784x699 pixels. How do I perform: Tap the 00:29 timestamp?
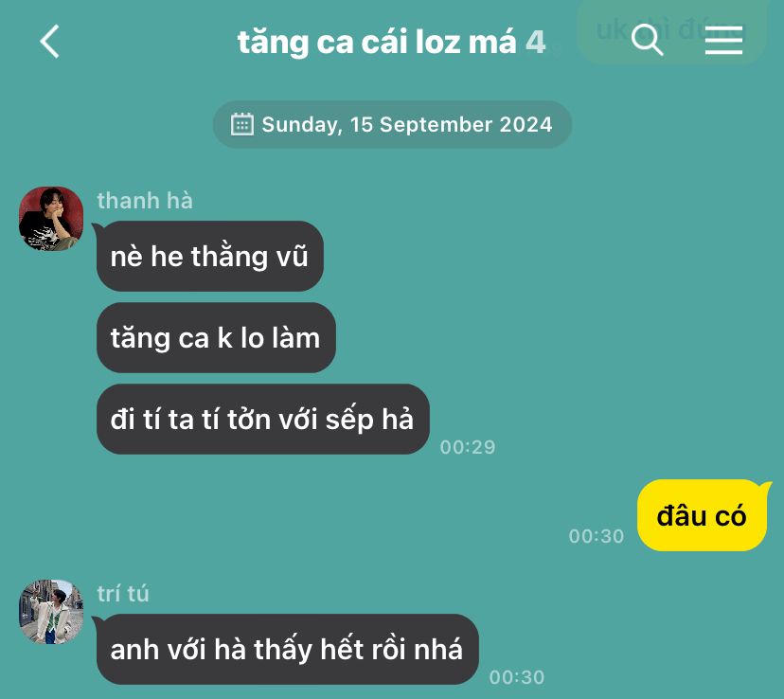coord(468,447)
